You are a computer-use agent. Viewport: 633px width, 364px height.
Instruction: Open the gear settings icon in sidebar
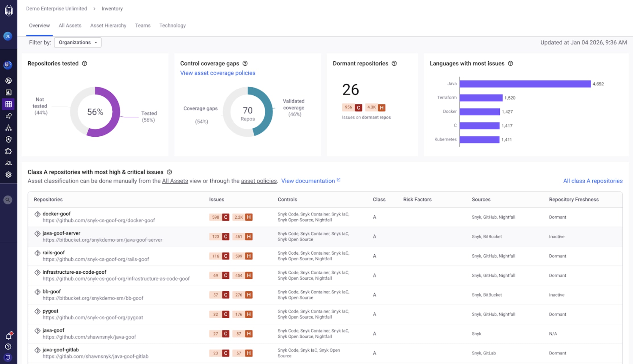9,174
